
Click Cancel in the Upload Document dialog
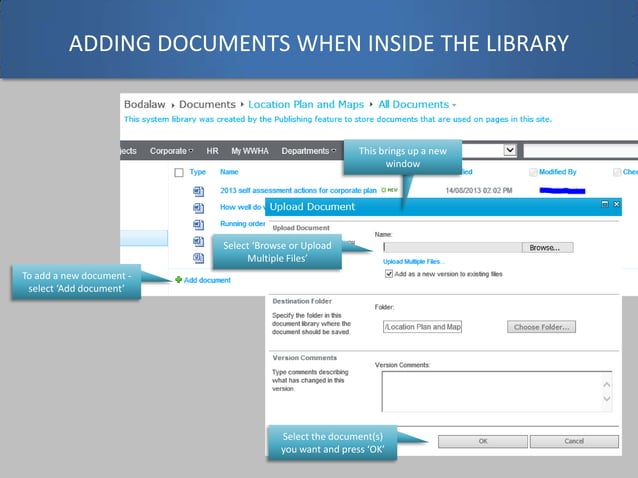pyautogui.click(x=574, y=441)
